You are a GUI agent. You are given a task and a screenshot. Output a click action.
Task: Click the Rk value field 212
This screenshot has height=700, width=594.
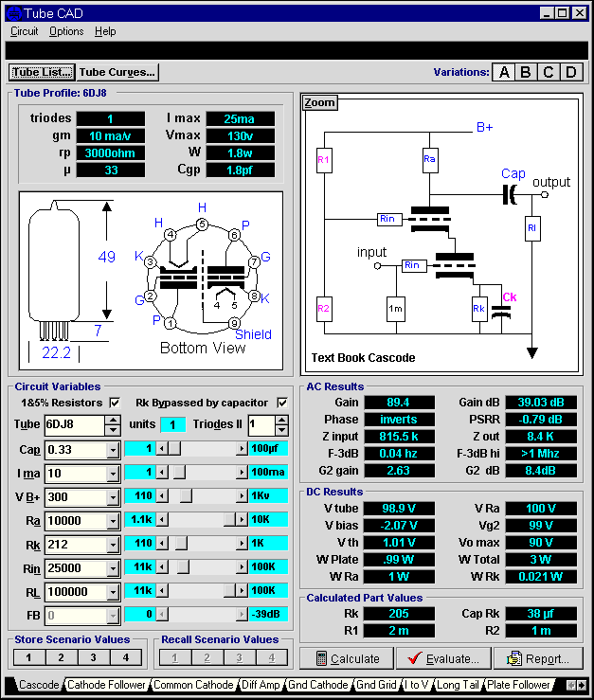pos(76,545)
